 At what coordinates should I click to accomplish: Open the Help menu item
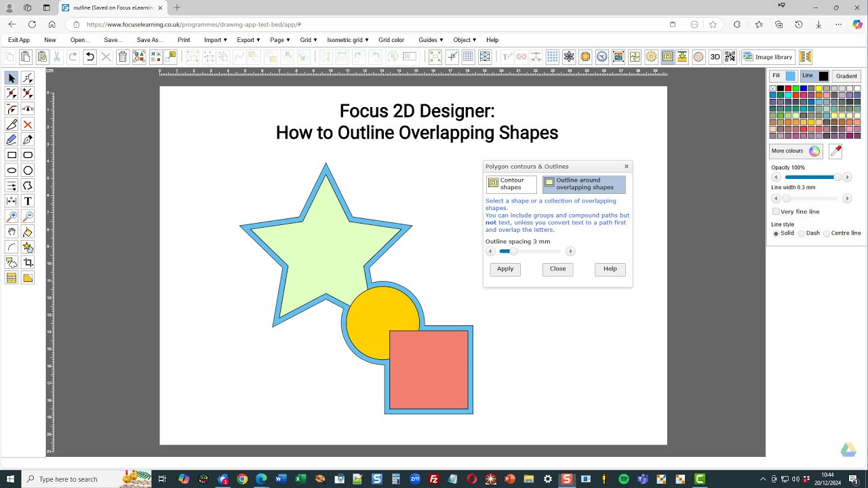click(492, 40)
